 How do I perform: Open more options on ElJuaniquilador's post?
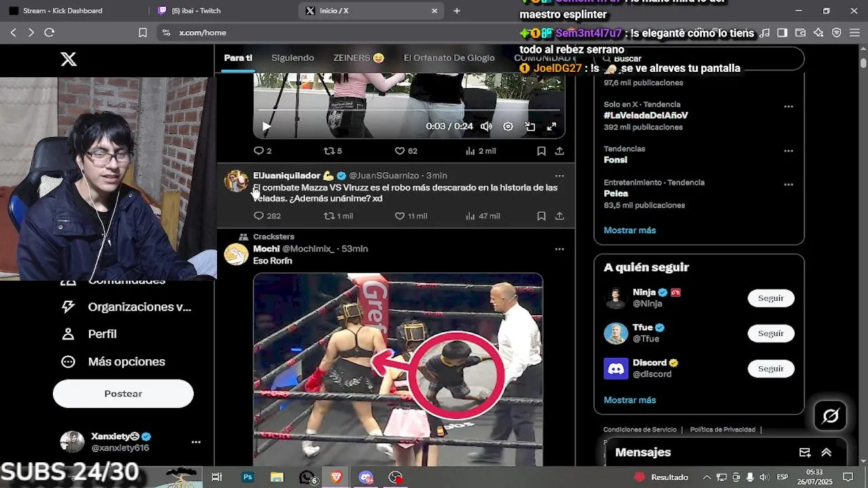(x=559, y=176)
